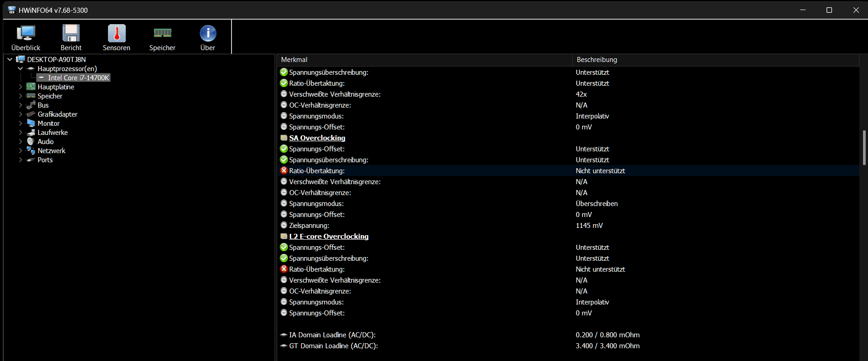This screenshot has width=868, height=361.
Task: Select the 1145 mV value
Action: 589,226
